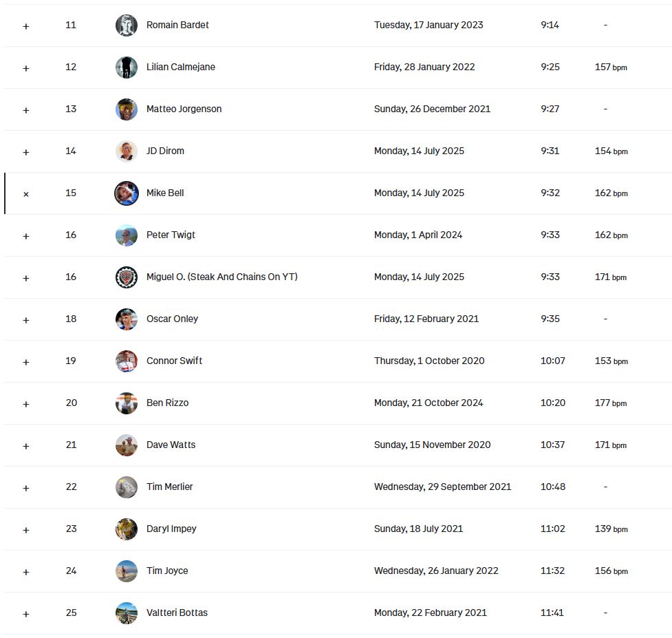Expand Tim Joyce's entry
The image size is (672, 638).
click(25, 573)
